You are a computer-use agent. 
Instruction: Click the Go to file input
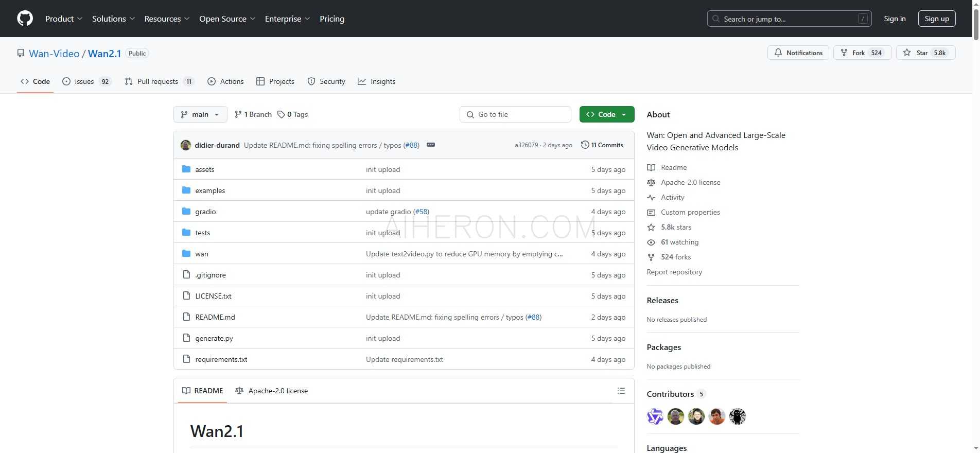(515, 114)
